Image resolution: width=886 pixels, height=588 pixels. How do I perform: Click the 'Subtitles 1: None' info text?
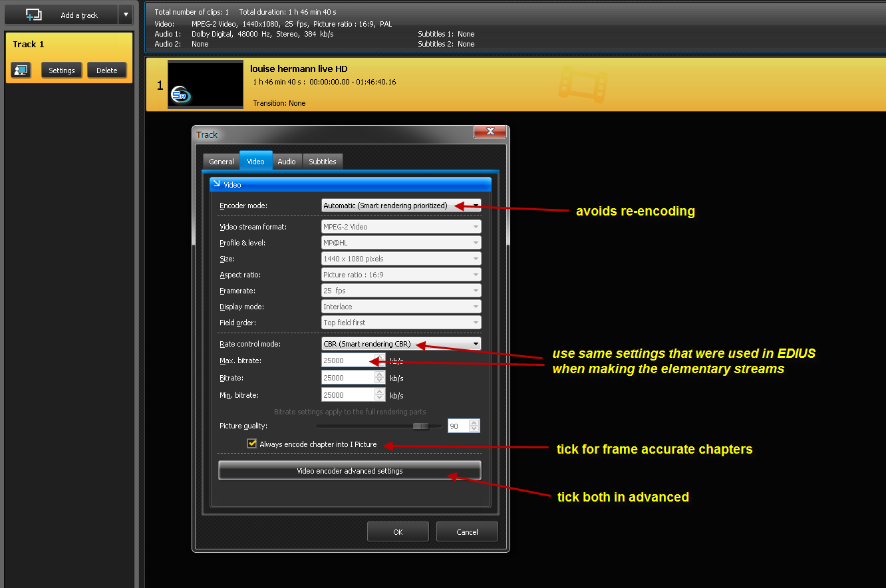click(x=446, y=34)
